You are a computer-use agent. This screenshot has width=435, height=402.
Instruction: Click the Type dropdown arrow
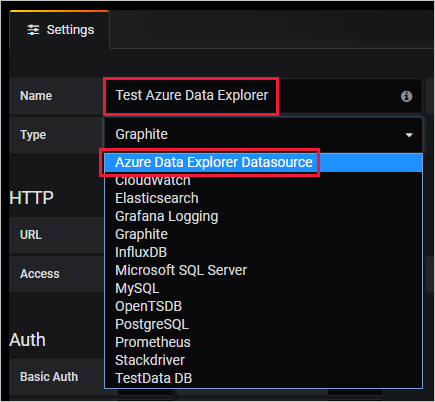coord(409,135)
